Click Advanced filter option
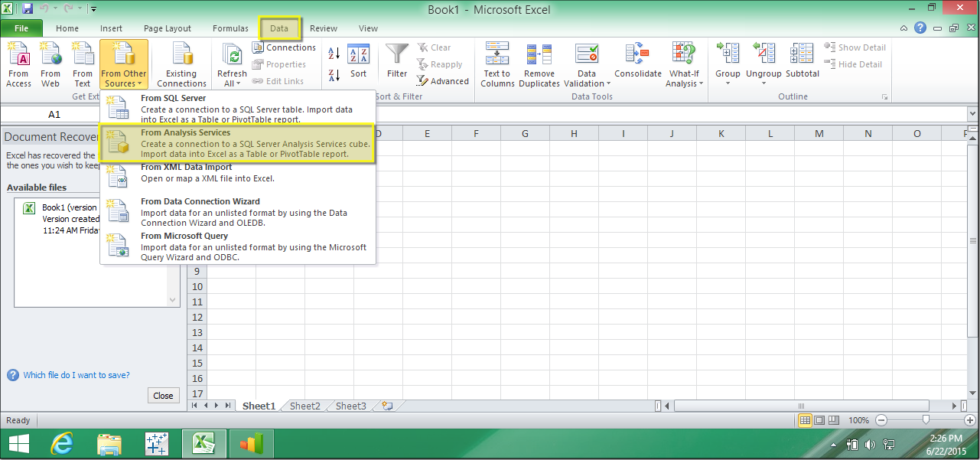 pyautogui.click(x=443, y=81)
